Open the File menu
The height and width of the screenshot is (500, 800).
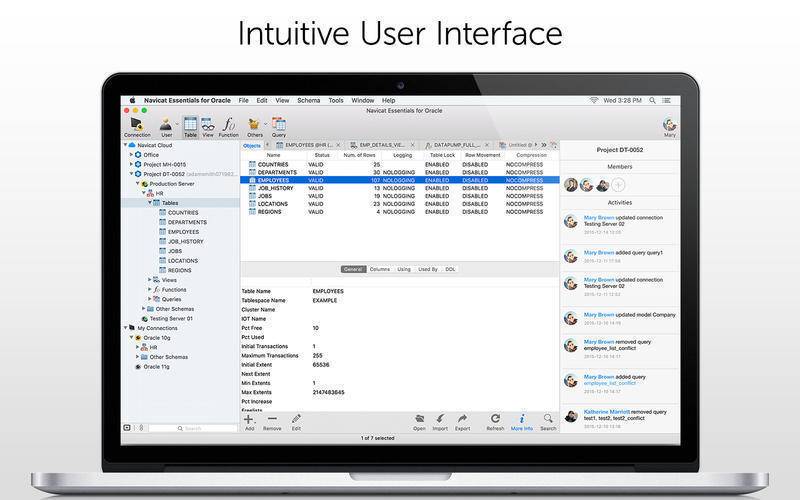[243, 101]
